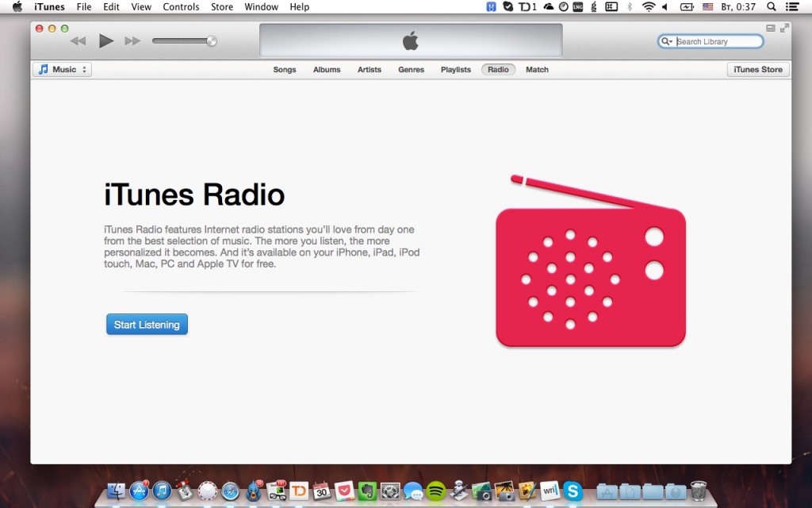Open the Trash in the dock

pyautogui.click(x=699, y=491)
